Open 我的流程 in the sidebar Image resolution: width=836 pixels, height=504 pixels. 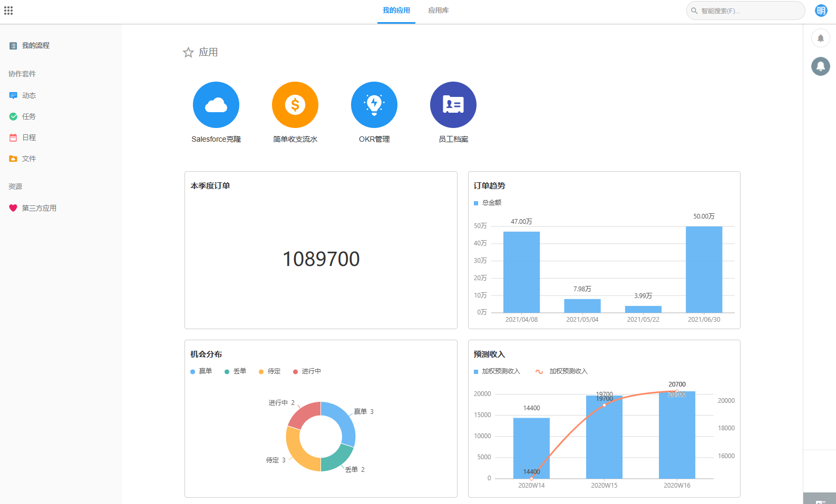click(35, 46)
